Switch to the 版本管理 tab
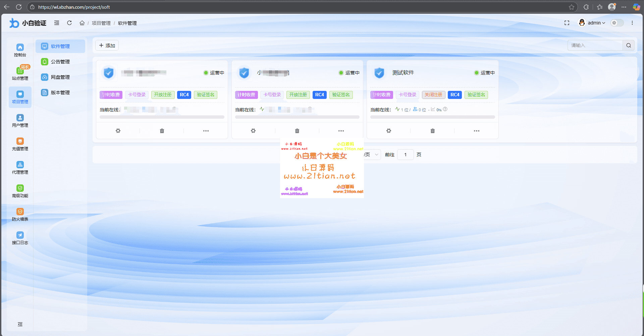 tap(60, 92)
